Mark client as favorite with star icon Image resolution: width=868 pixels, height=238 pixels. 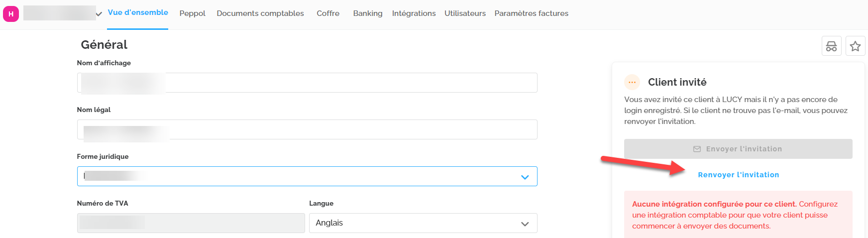(x=855, y=46)
